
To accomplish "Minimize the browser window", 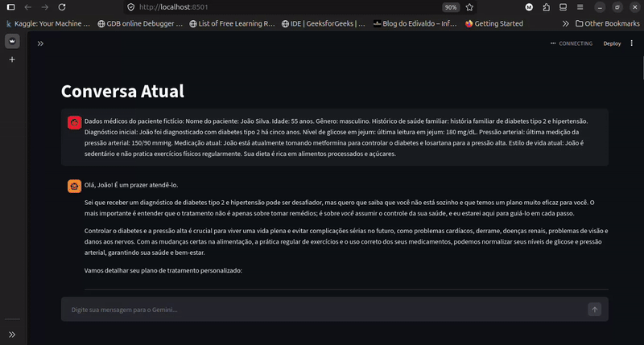I will click(x=600, y=7).
